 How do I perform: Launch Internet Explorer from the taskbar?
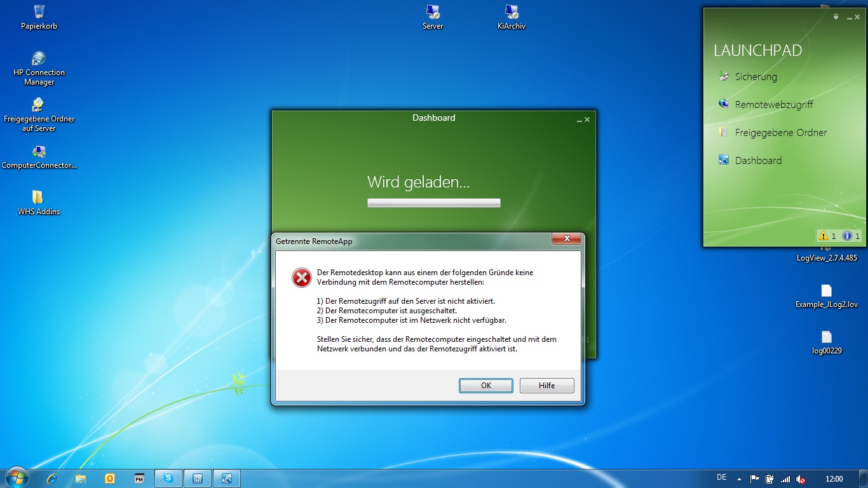(52, 478)
